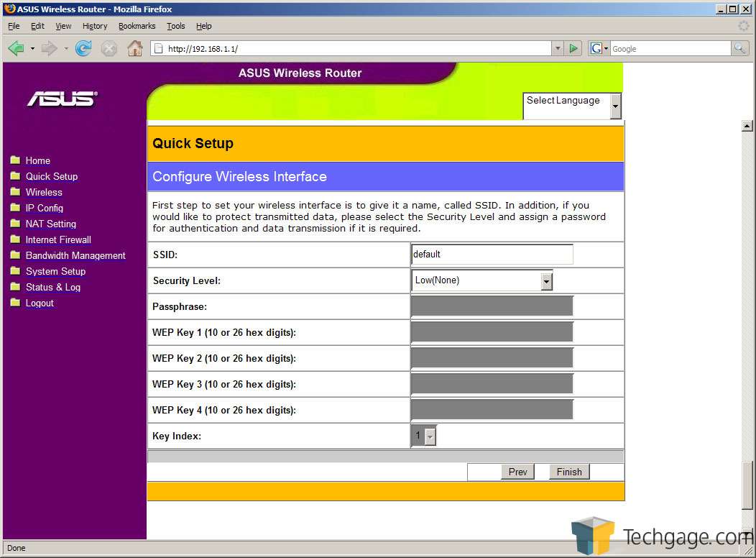Open the Quick Setup sidebar link
756x558 pixels.
point(52,176)
